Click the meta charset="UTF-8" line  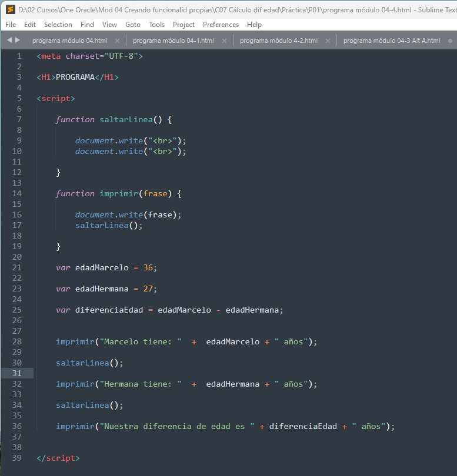tap(89, 56)
